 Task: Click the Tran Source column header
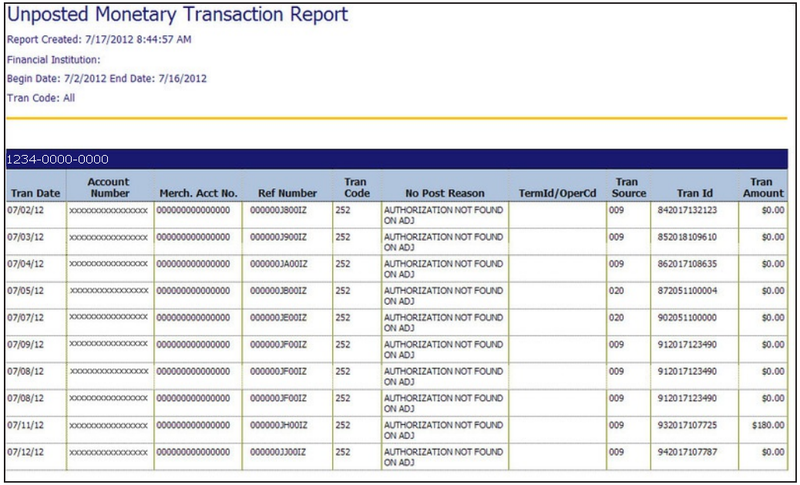click(x=629, y=186)
